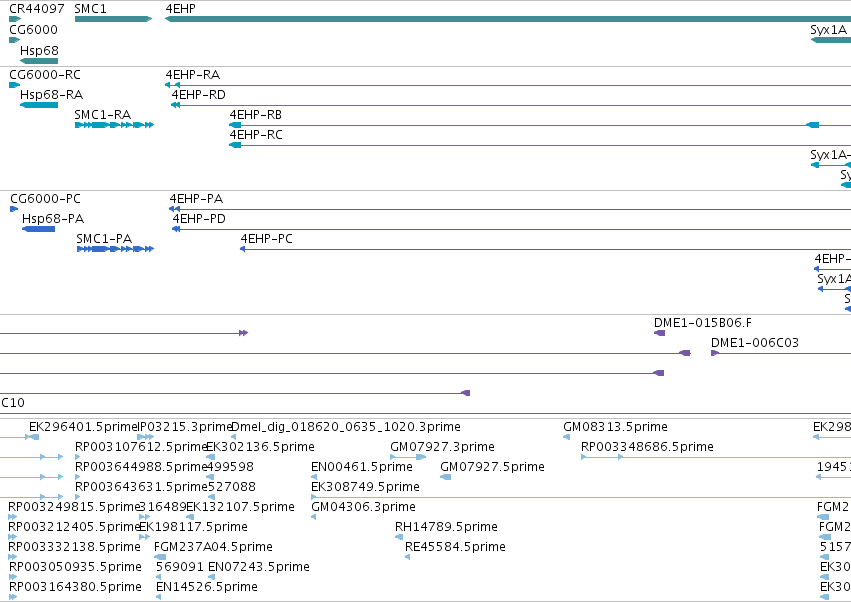Select the CG6000 gene label

[x=34, y=29]
